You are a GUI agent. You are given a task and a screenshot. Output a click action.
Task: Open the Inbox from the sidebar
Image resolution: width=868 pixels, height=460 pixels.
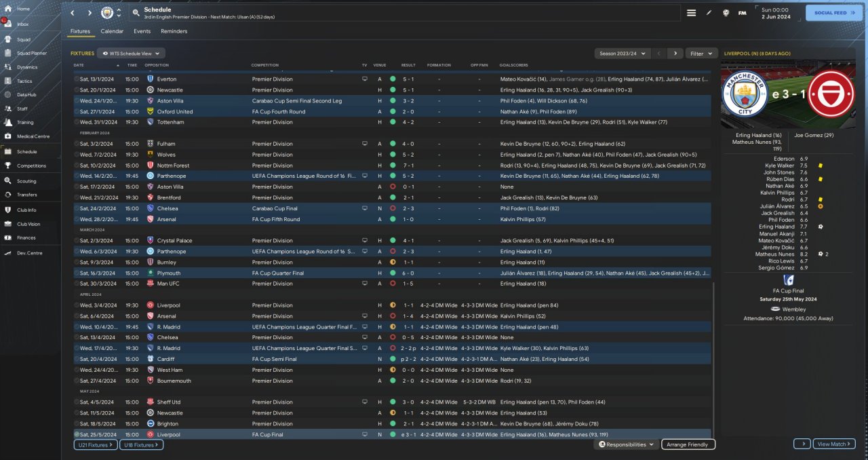point(9,24)
